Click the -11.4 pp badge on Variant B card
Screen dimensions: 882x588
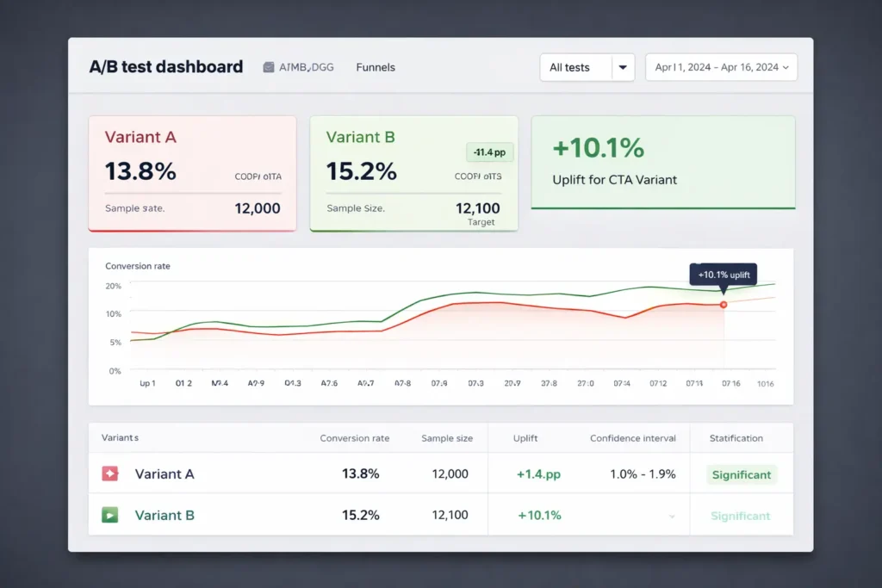(489, 152)
